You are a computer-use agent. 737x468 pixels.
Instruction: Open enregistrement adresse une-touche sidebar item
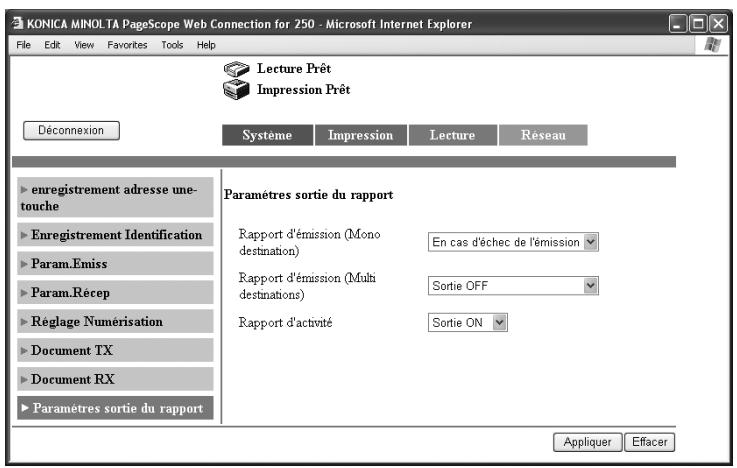[115, 197]
